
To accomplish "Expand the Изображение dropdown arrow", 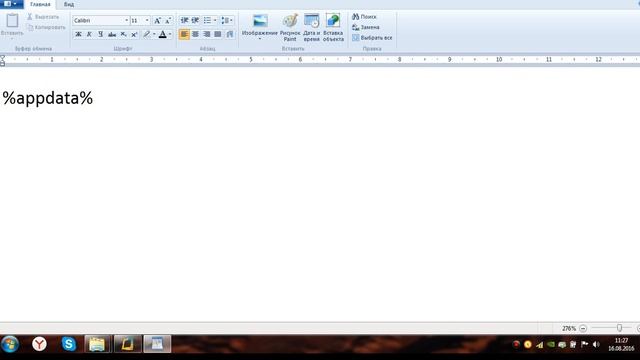I will click(260, 39).
